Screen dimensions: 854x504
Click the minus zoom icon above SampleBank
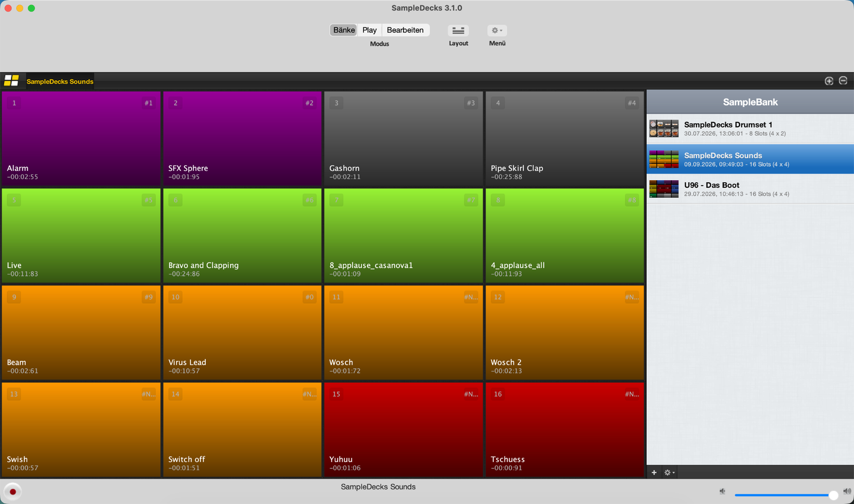(843, 81)
